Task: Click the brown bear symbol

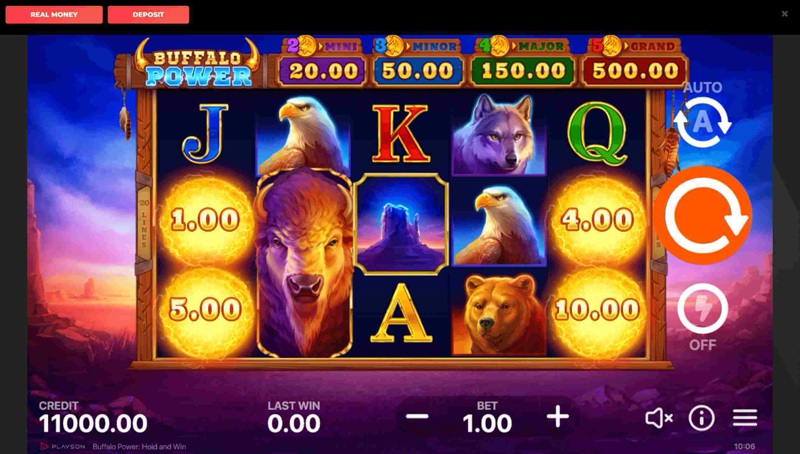Action: tap(499, 314)
